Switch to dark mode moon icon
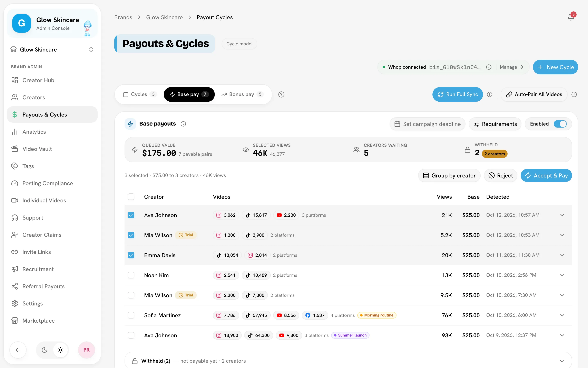This screenshot has width=588, height=368. tap(45, 350)
